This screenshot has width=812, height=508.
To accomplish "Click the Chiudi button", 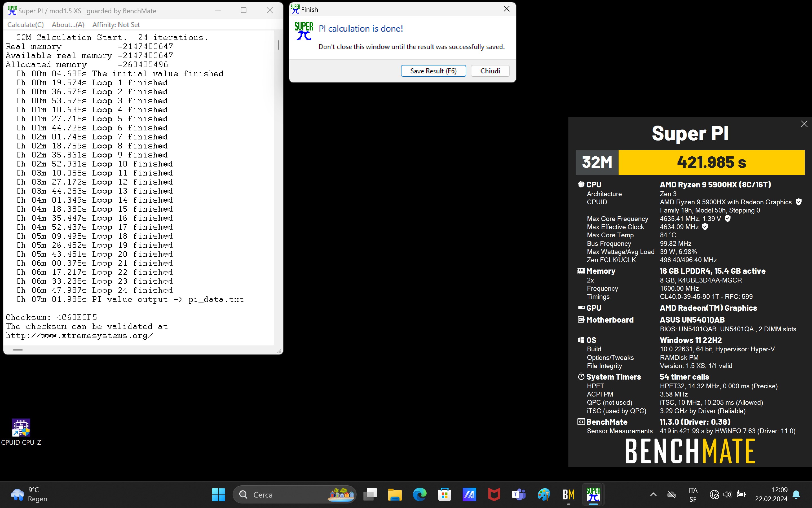I will coord(490,71).
